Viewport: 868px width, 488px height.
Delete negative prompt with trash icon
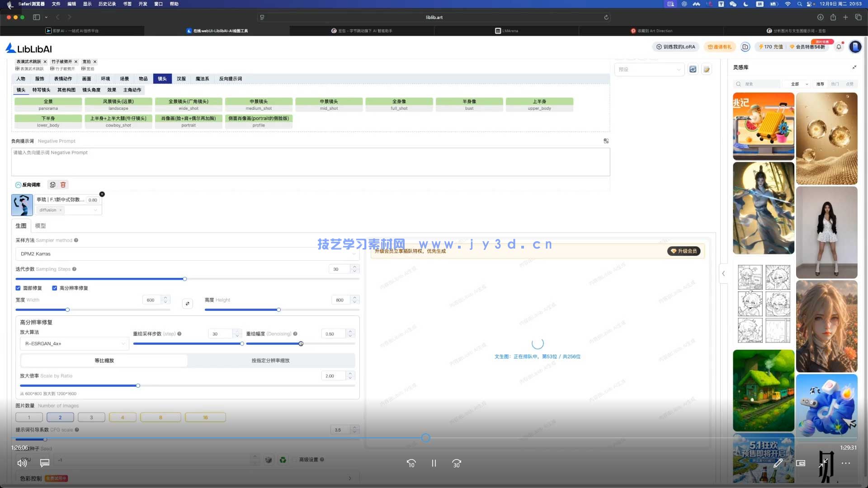(63, 185)
